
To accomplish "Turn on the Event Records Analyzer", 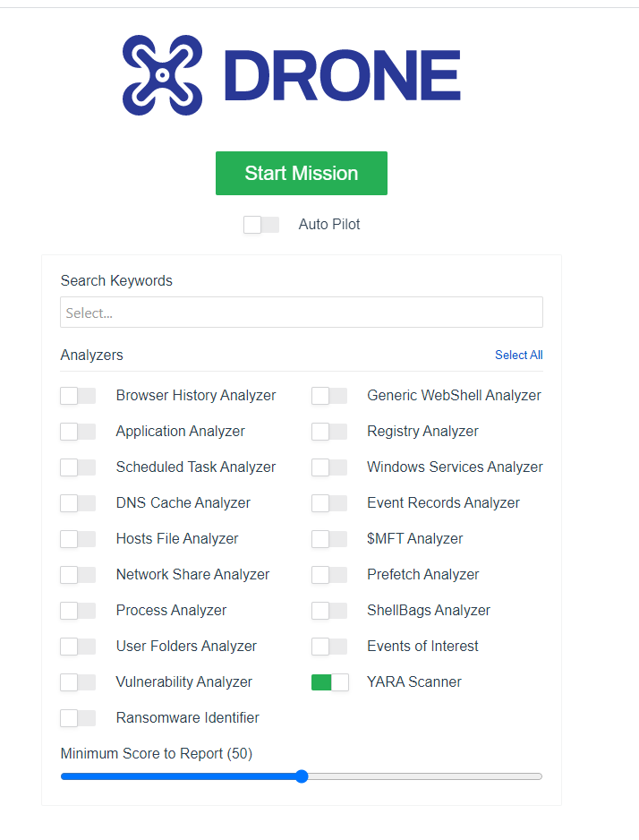I will pyautogui.click(x=329, y=502).
